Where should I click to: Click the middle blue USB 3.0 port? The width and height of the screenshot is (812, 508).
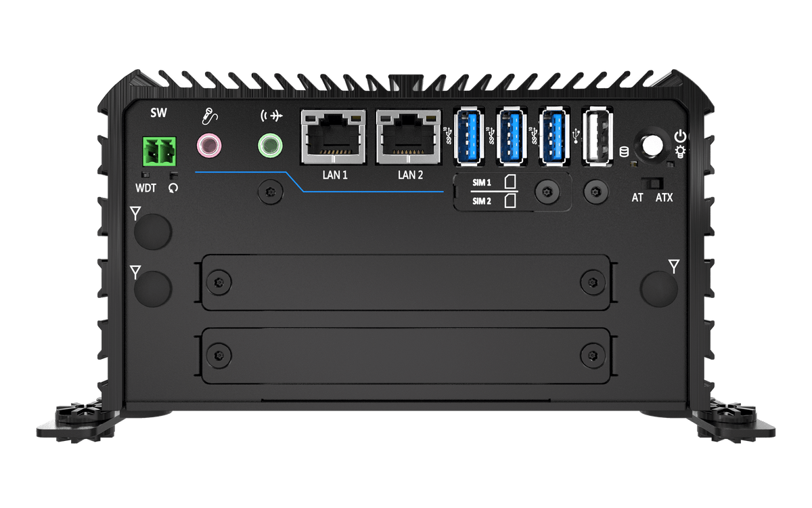[x=512, y=136]
